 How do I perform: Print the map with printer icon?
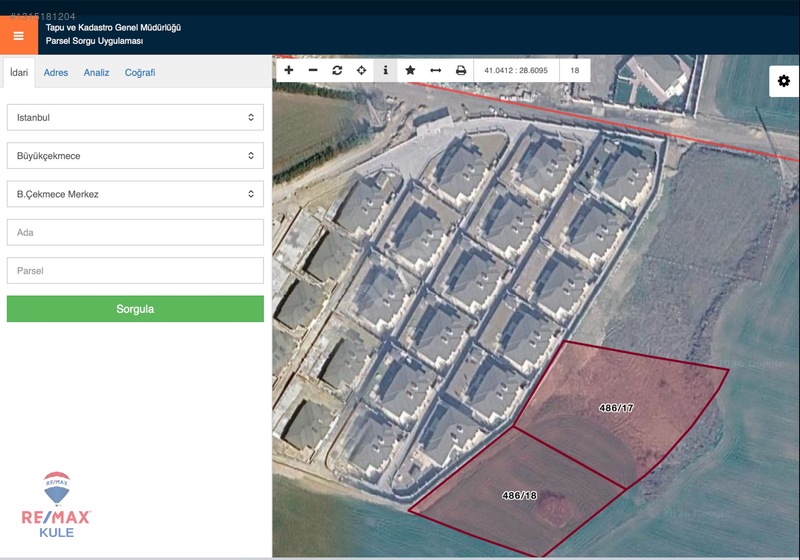point(461,70)
